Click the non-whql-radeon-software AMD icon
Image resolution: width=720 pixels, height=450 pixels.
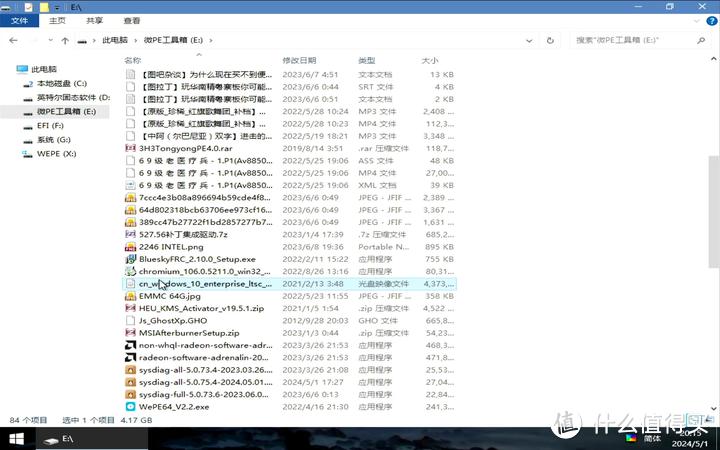click(131, 345)
